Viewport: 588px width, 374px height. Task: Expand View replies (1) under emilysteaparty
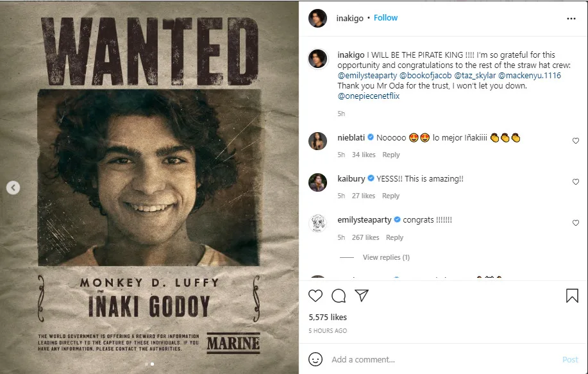pos(386,257)
